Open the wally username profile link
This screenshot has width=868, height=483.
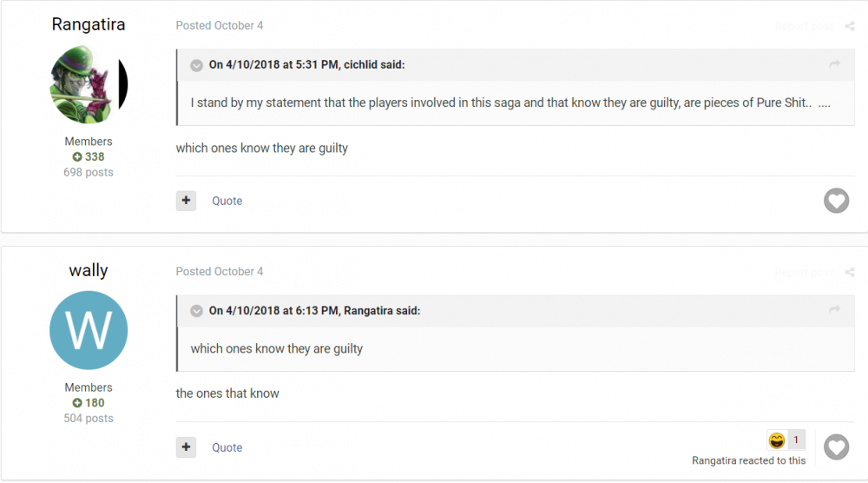[x=89, y=271]
